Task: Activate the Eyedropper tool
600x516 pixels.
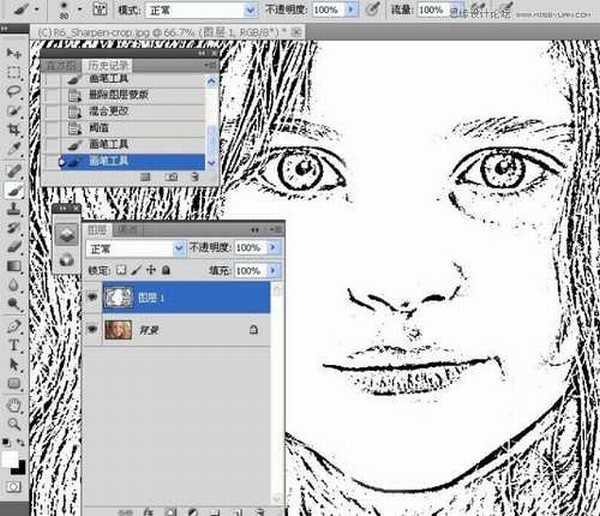Action: point(14,149)
